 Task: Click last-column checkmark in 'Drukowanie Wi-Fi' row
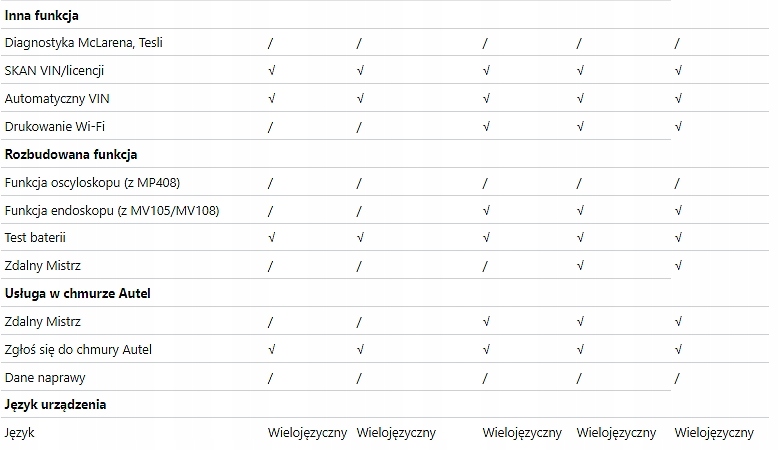tap(678, 127)
